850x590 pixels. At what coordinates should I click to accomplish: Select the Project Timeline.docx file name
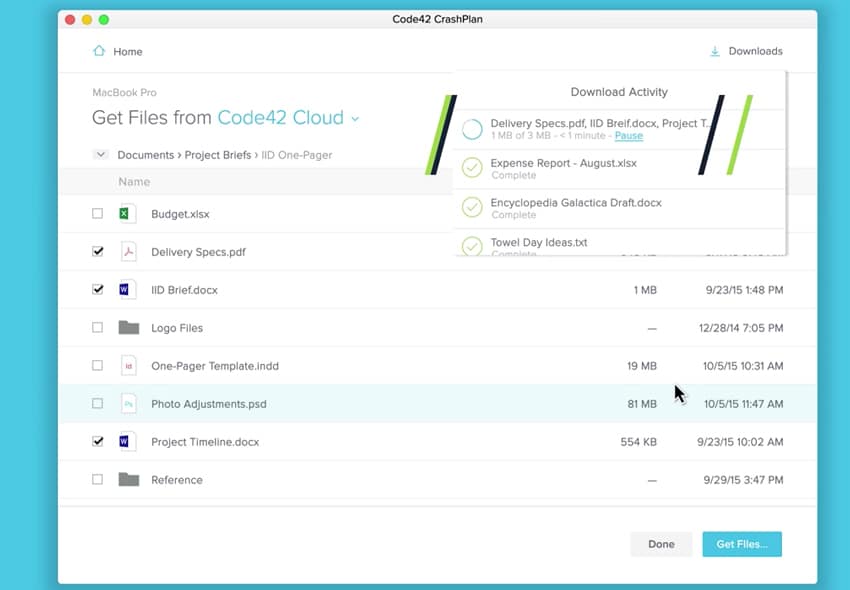coord(205,442)
